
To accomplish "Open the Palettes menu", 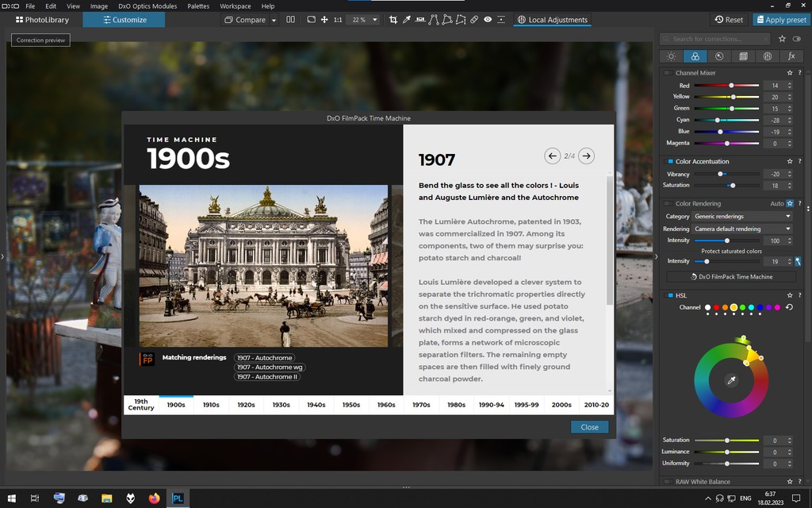I will tap(198, 6).
